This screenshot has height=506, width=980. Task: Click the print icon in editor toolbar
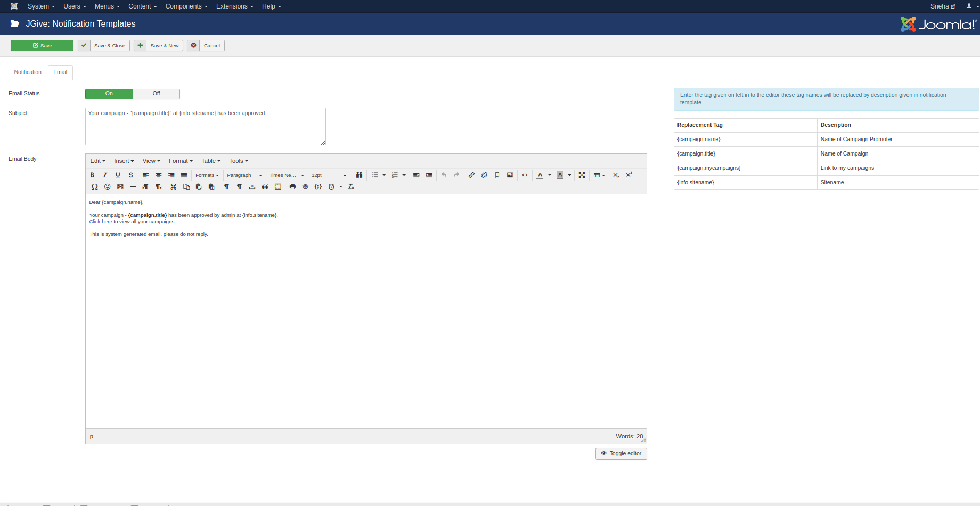point(292,187)
